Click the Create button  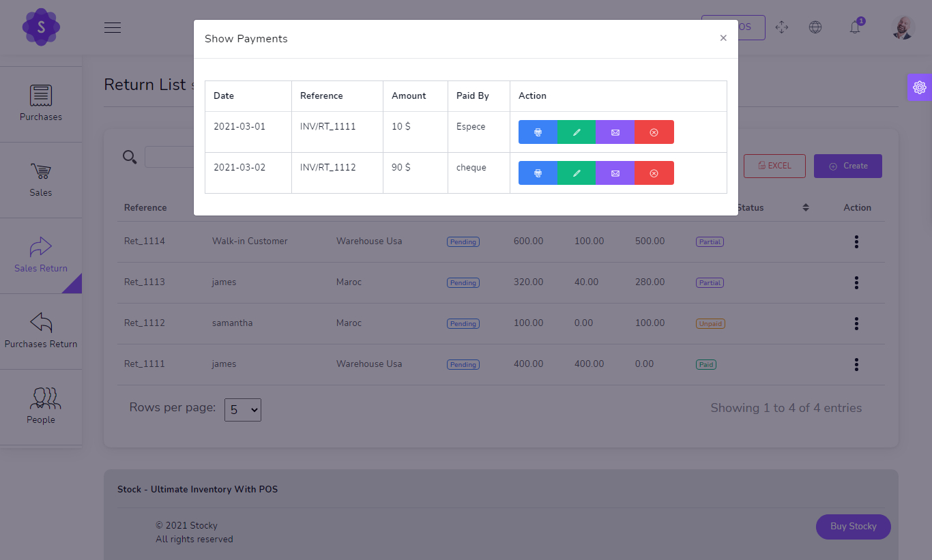click(847, 166)
